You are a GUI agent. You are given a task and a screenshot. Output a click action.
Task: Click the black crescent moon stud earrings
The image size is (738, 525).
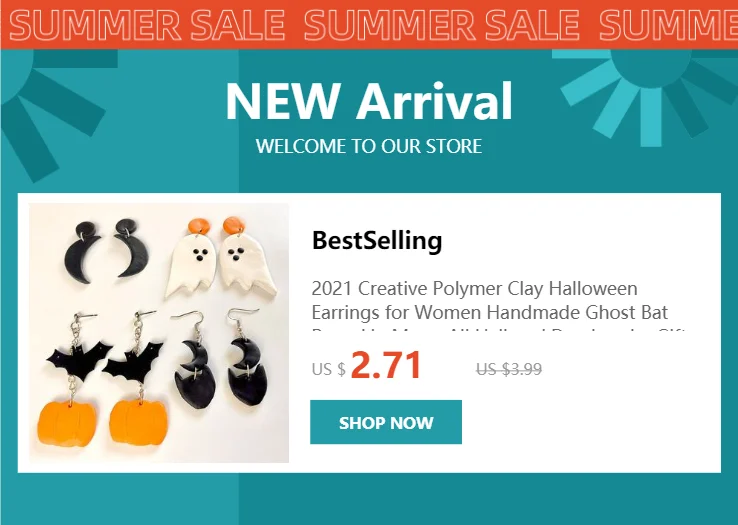[106, 250]
